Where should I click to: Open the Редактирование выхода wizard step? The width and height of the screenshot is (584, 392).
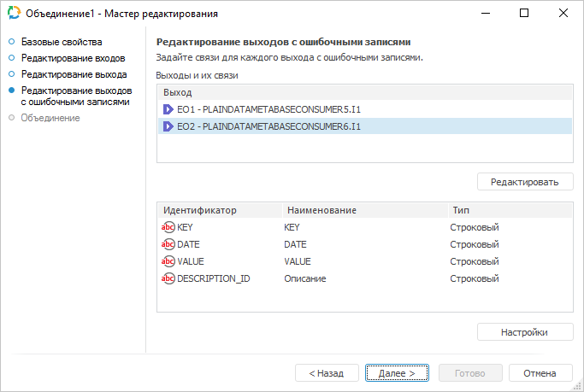[74, 74]
